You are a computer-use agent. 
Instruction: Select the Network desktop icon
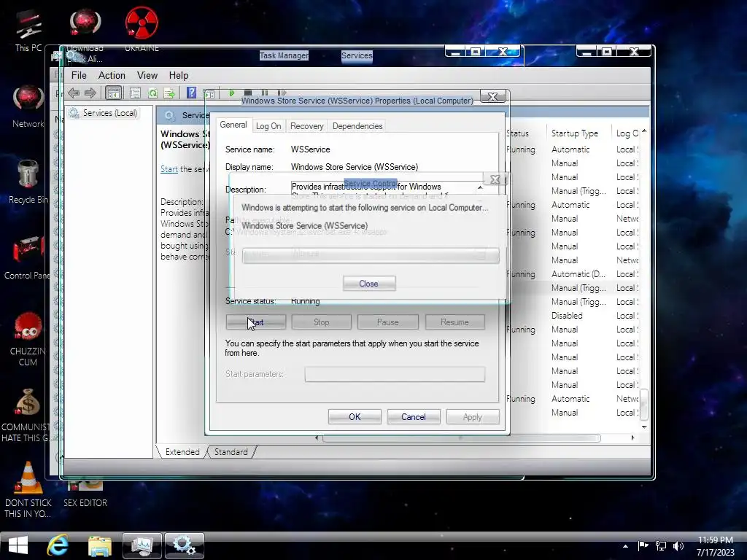(x=28, y=106)
